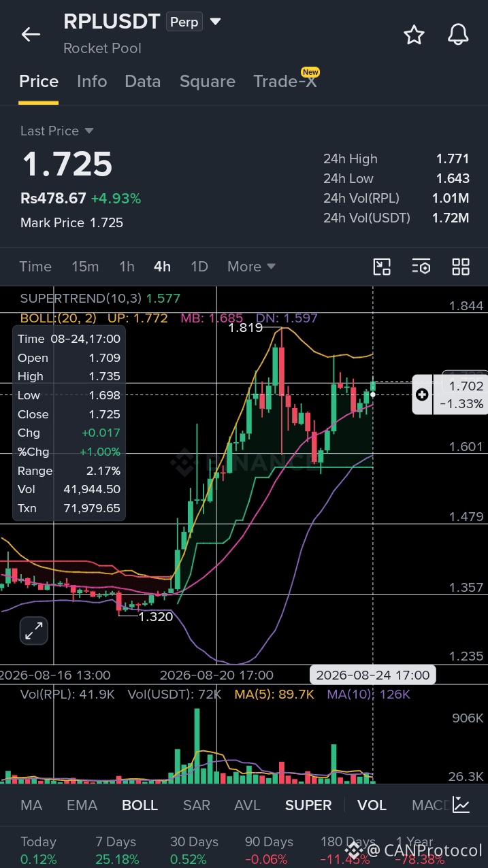This screenshot has width=488, height=868.
Task: Tap the Vol(RPL): 41.9K label
Action: coord(67,695)
